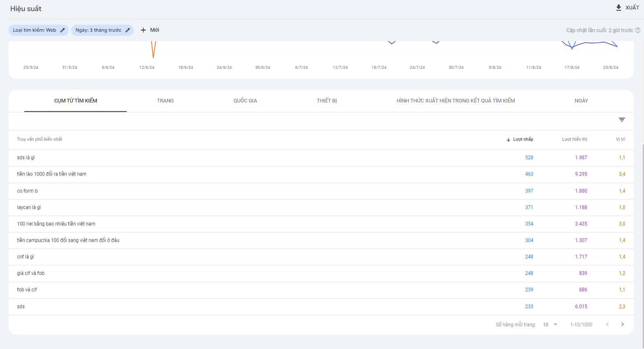Select the 'cnf là gì' query row
Viewport: 644px width, 349px height.
tap(321, 257)
